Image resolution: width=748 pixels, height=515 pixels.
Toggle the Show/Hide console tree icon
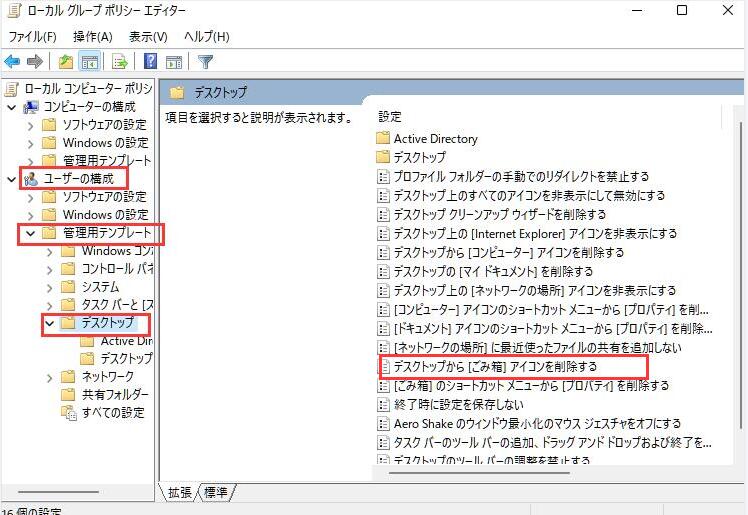[x=89, y=62]
